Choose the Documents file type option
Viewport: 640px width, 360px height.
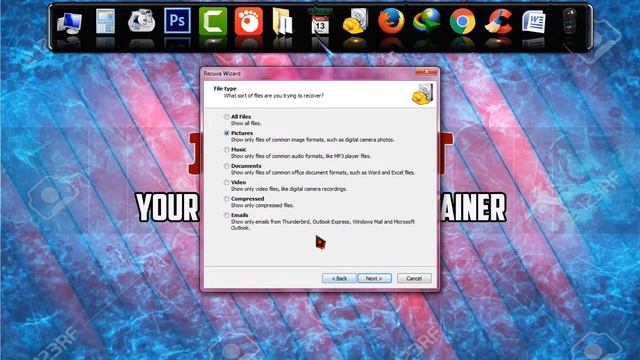coord(227,166)
